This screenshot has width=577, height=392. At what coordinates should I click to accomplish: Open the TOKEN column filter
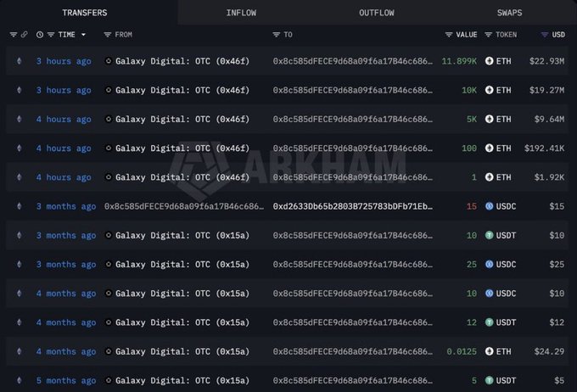[x=488, y=35]
